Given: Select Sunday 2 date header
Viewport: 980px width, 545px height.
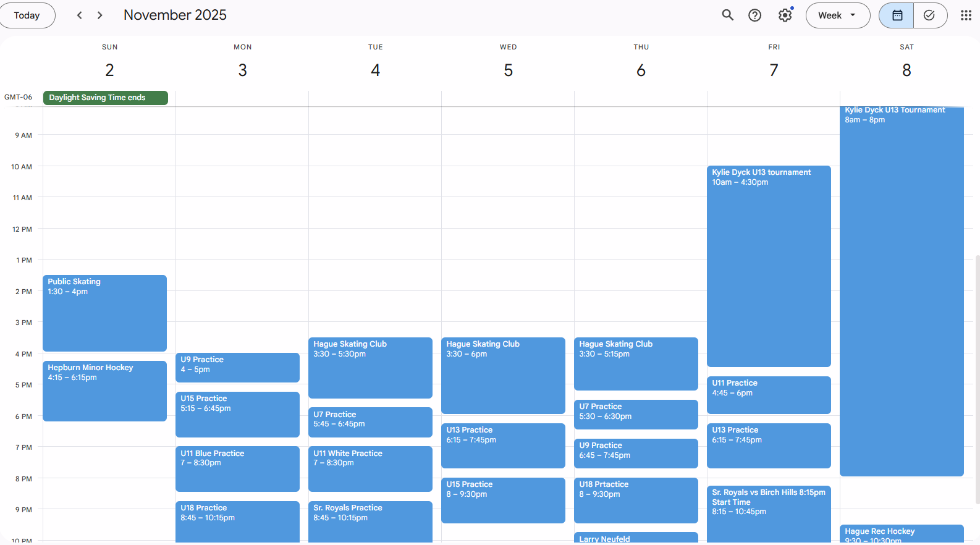Looking at the screenshot, I should 109,70.
